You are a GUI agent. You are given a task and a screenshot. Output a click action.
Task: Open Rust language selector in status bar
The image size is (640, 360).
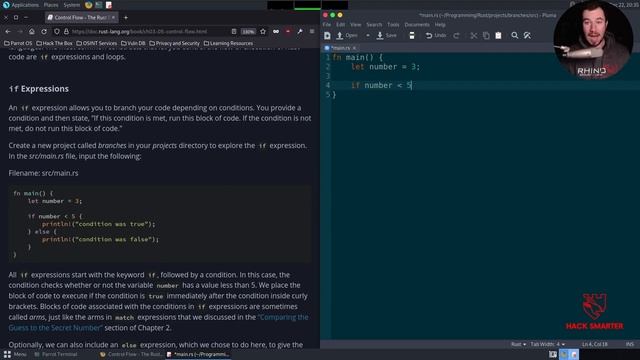tap(518, 344)
